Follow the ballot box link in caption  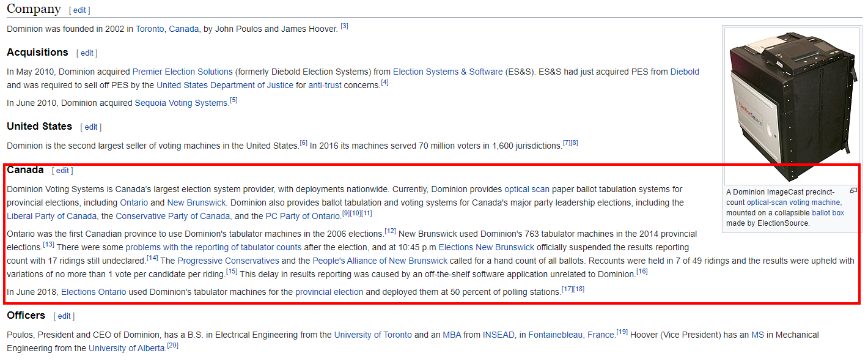click(828, 213)
